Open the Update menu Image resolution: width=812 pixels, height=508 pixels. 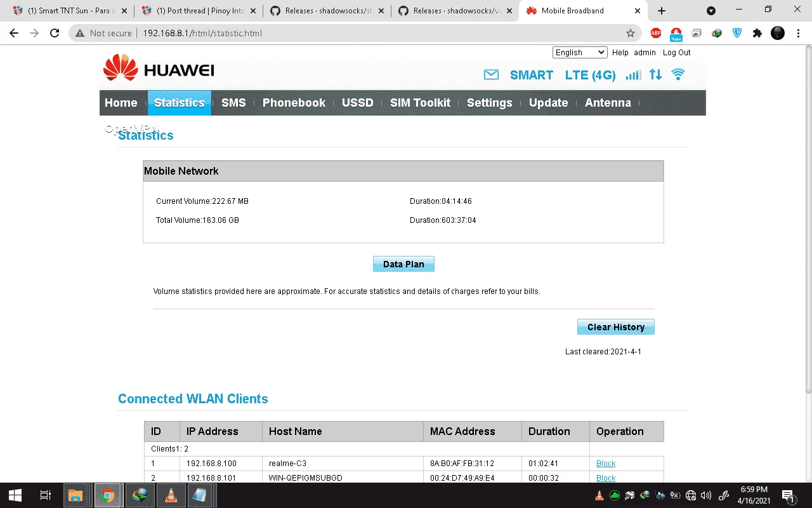[549, 103]
